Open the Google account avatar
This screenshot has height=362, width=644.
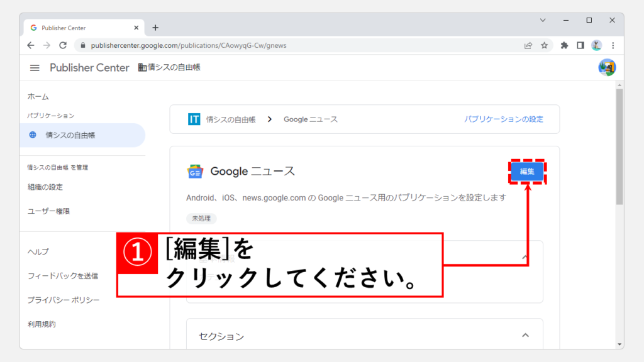(x=607, y=67)
